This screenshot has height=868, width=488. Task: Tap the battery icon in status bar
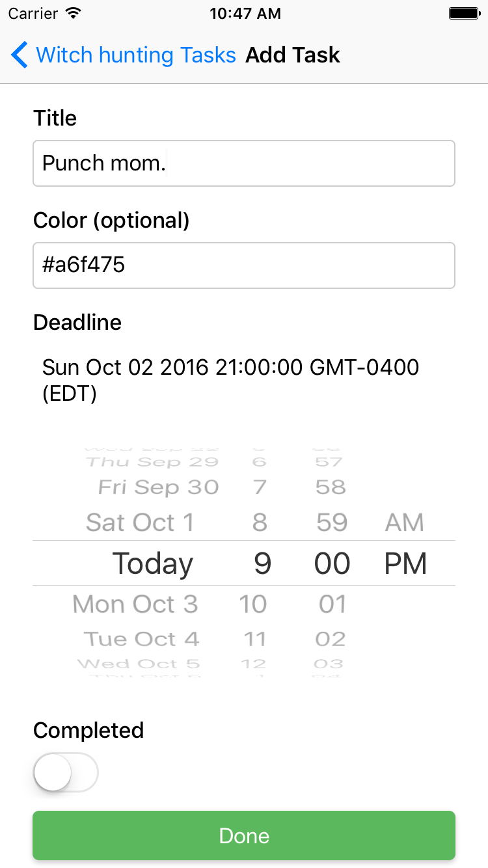(465, 13)
